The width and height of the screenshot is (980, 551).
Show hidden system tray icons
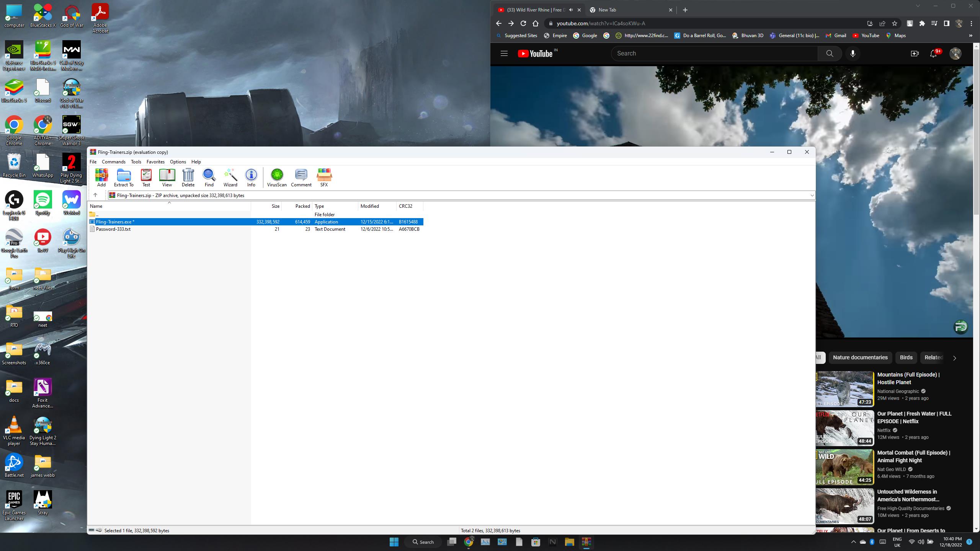pyautogui.click(x=853, y=542)
